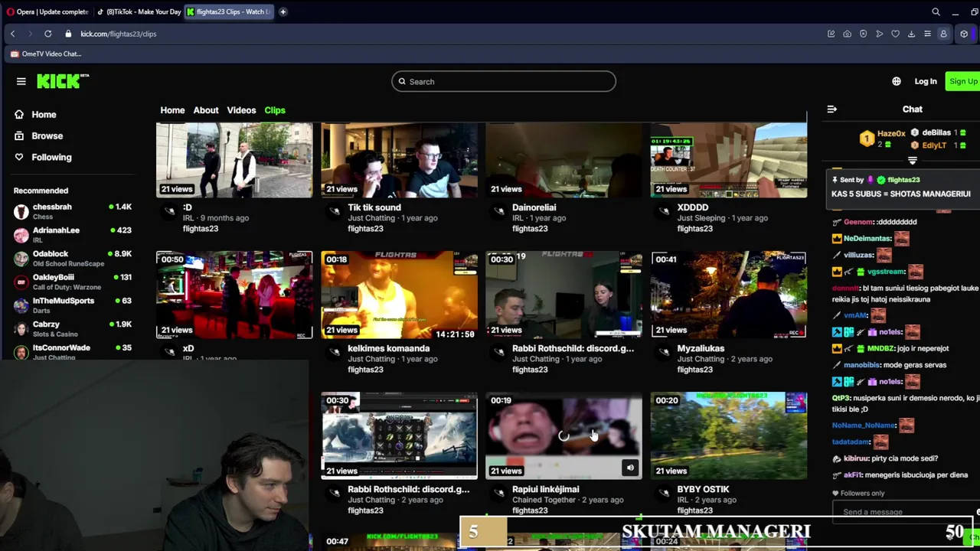This screenshot has width=980, height=551.
Task: Click the clipper avatar beside 'XDDDD'
Action: (x=664, y=210)
